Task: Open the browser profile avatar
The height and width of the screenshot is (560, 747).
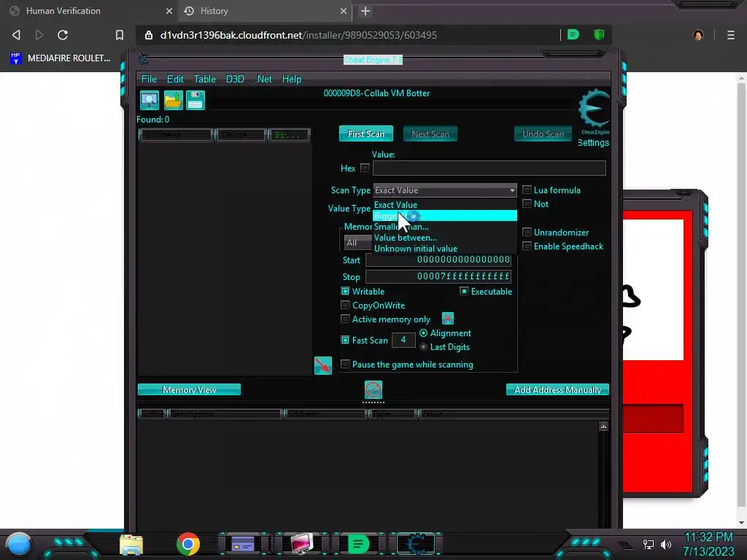Action: (x=698, y=35)
